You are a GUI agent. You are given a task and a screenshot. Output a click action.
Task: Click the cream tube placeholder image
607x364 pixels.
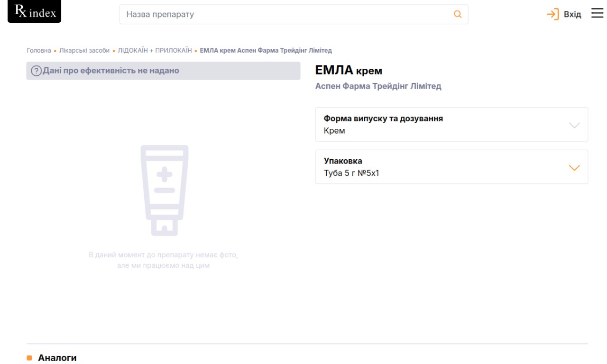coord(164,190)
